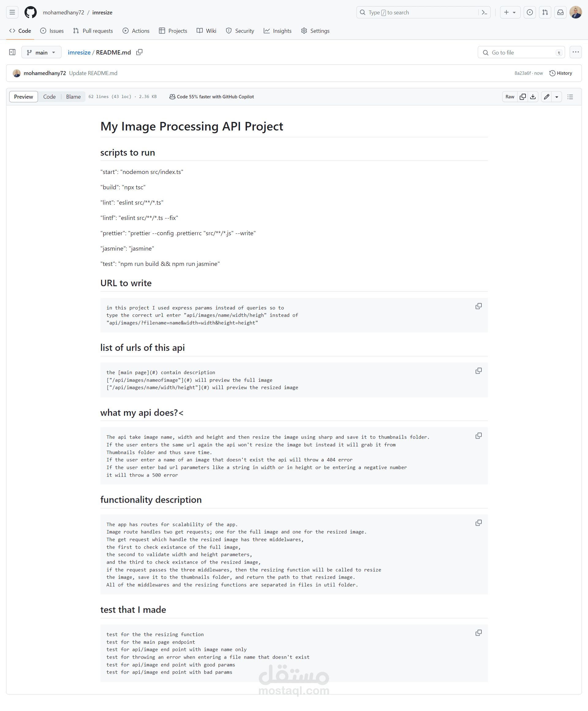Switch file view to Blame
588x711 pixels.
click(73, 97)
